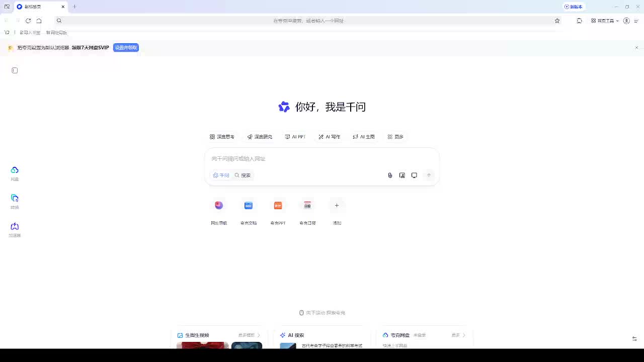The image size is (644, 362).
Task: Toggle the left sidebar panel icon
Action: coord(15,70)
